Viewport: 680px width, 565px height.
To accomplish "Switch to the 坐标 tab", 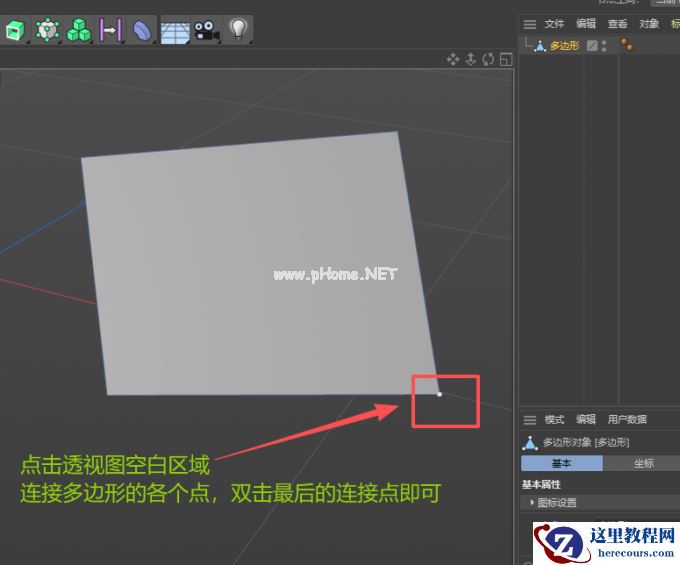I will pos(642,463).
